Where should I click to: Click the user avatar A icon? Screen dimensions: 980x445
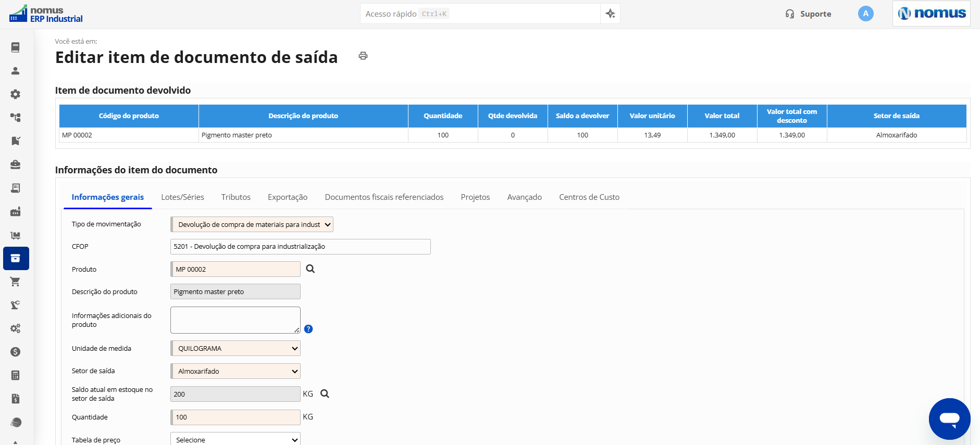point(865,14)
